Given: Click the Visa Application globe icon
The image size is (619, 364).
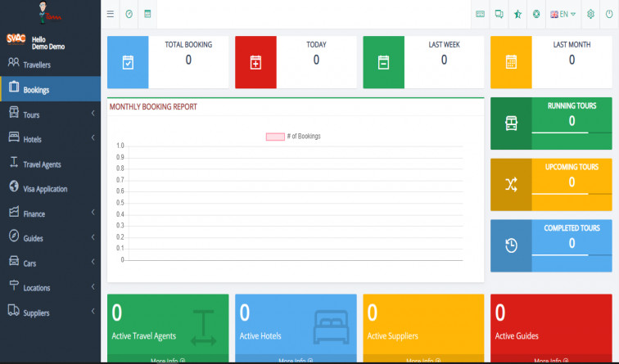Looking at the screenshot, I should coord(14,186).
